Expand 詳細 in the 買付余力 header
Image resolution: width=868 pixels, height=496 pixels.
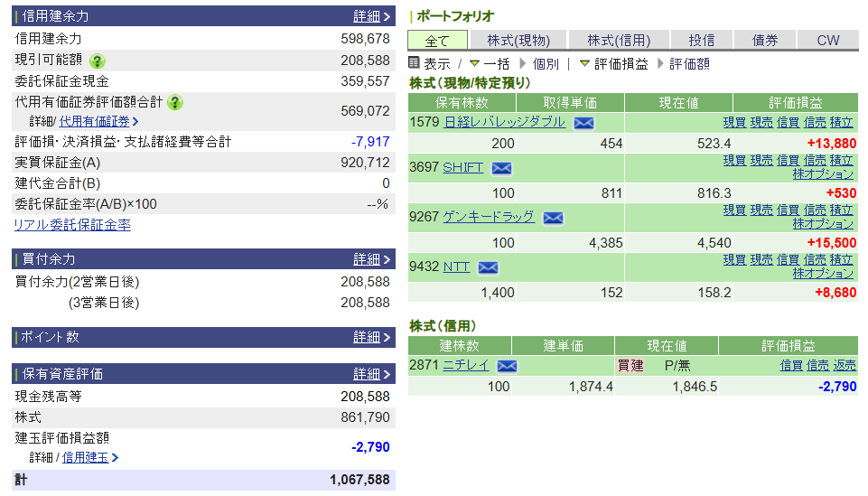(x=371, y=259)
